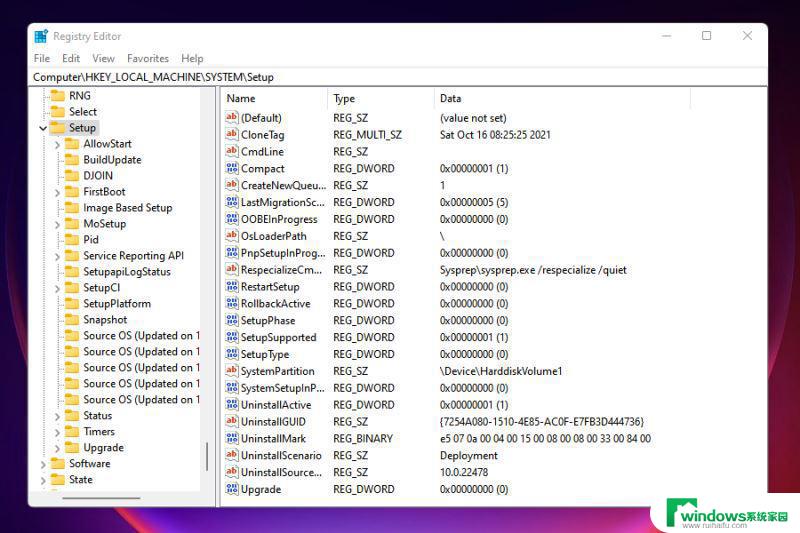Screen dimensions: 800x533
Task: Expand the FirstBoot key
Action: tap(57, 192)
